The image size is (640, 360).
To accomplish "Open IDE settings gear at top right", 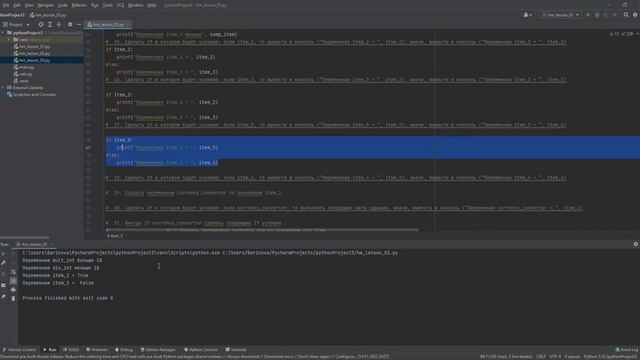I will click(635, 15).
